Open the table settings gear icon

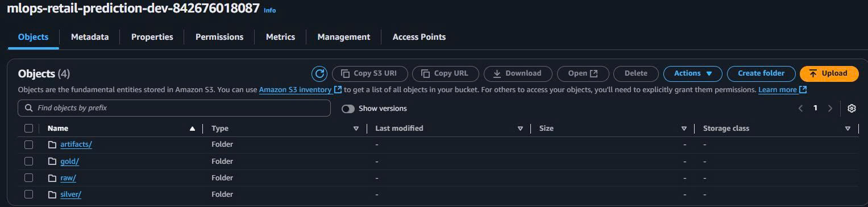[852, 108]
